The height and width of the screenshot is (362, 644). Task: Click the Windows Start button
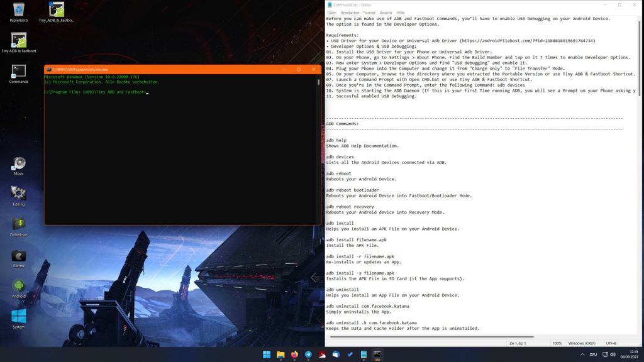(267, 354)
